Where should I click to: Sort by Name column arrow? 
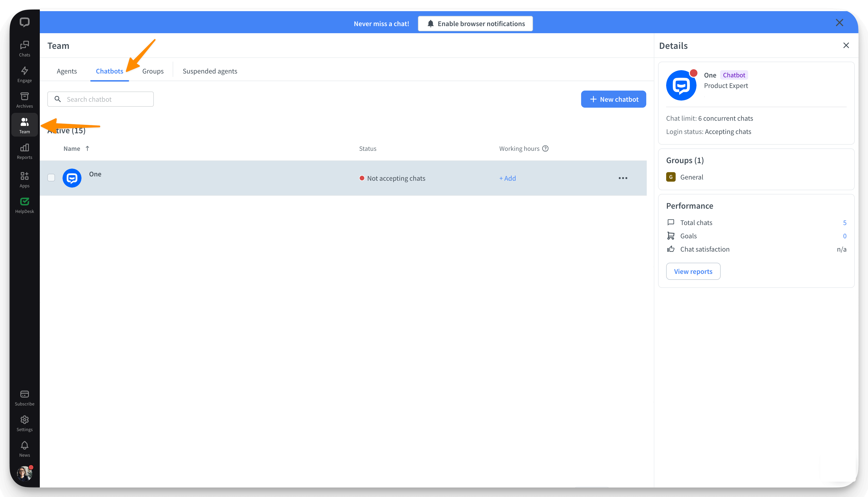[87, 148]
